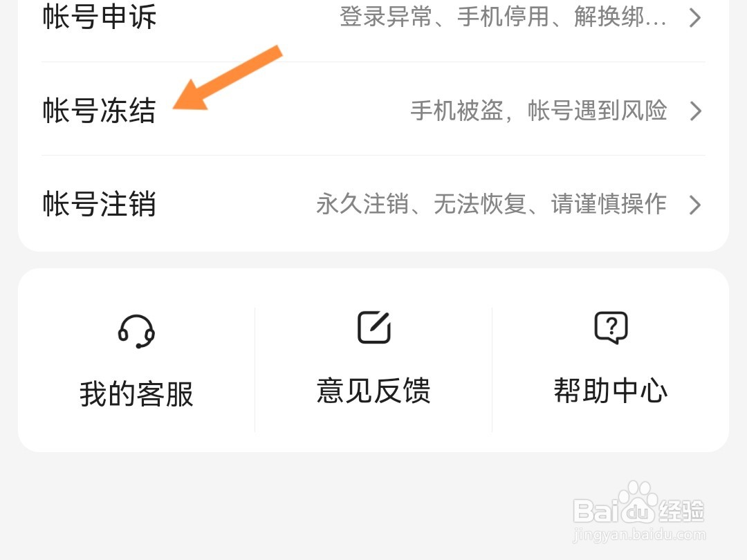Image resolution: width=747 pixels, height=560 pixels.
Task: Click the Baidu 经验 watermark text
Action: [681, 510]
